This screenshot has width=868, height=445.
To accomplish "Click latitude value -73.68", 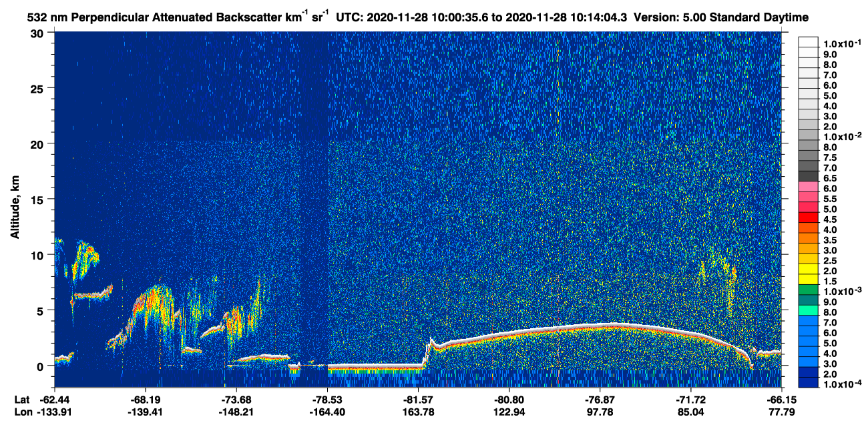I will pyautogui.click(x=236, y=400).
